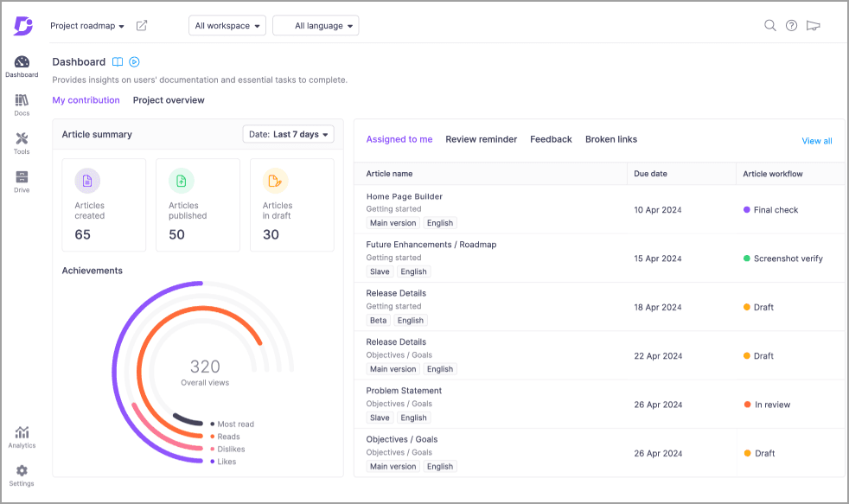Click the search magnifier icon
This screenshot has height=504, width=849.
[770, 25]
